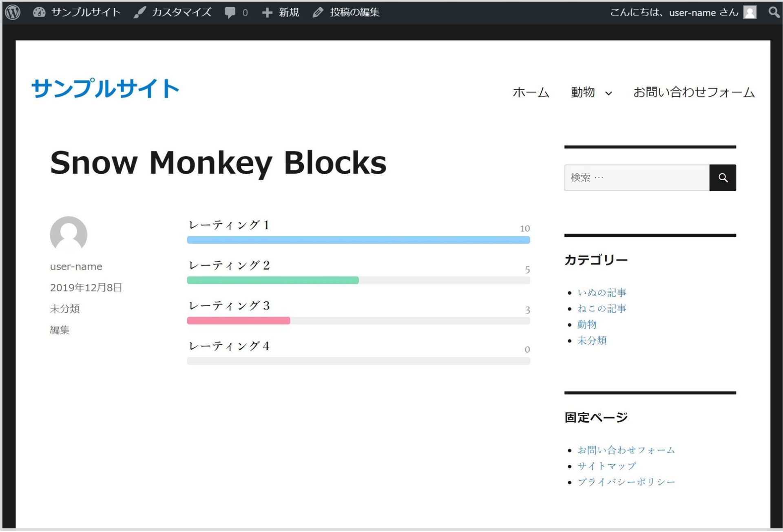Viewport: 783px width, 532px height.
Task: Open カスタマイズ with the paintbrush icon
Action: point(139,12)
